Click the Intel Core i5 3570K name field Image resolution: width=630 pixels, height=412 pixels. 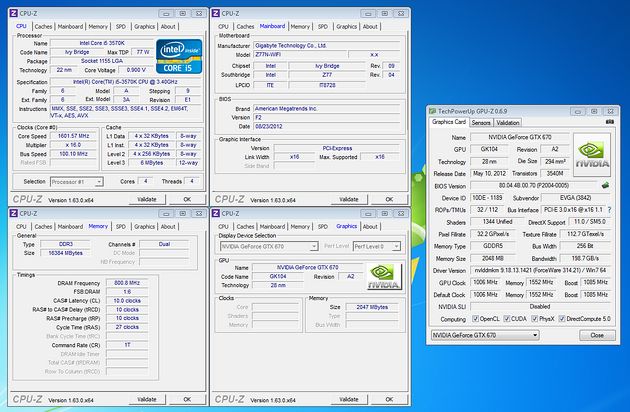(102, 43)
